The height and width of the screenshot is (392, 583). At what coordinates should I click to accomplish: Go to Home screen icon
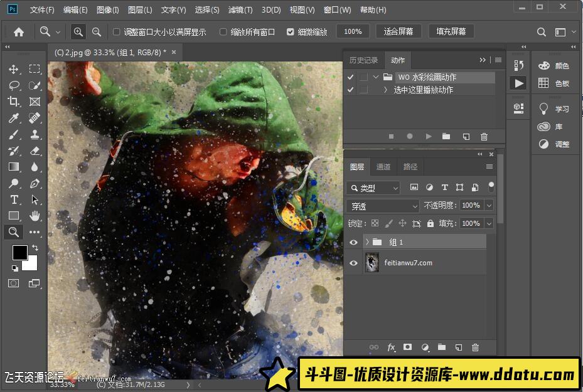click(19, 33)
